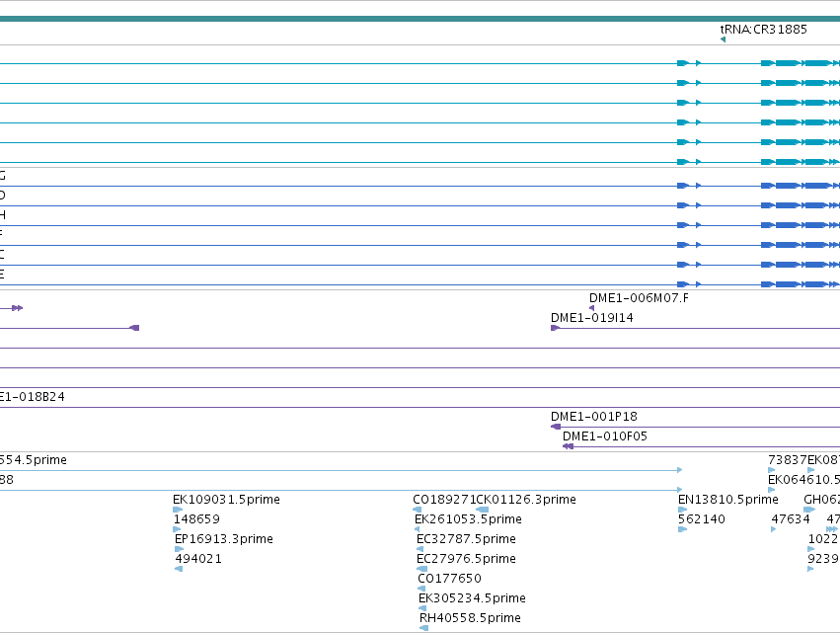Select the 148659 feature label

196,519
